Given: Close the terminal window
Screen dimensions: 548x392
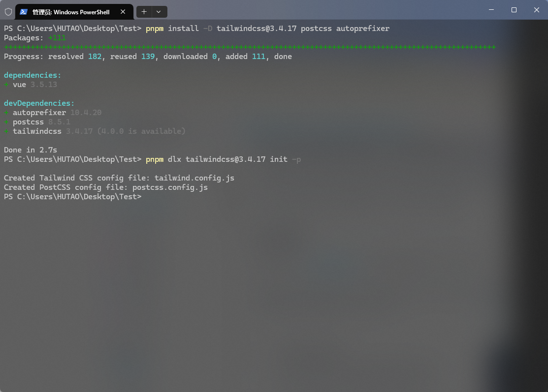Looking at the screenshot, I should [537, 10].
